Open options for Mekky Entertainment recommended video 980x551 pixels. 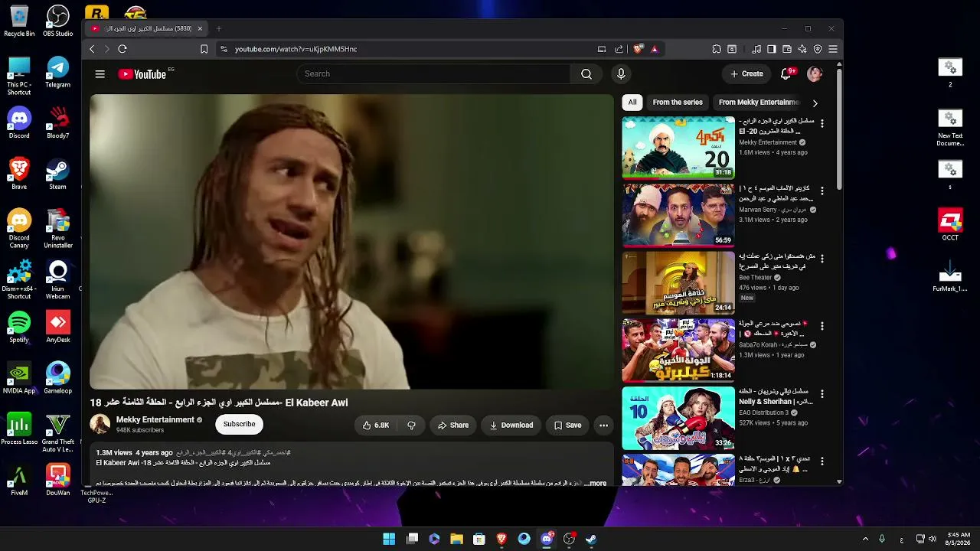(822, 123)
